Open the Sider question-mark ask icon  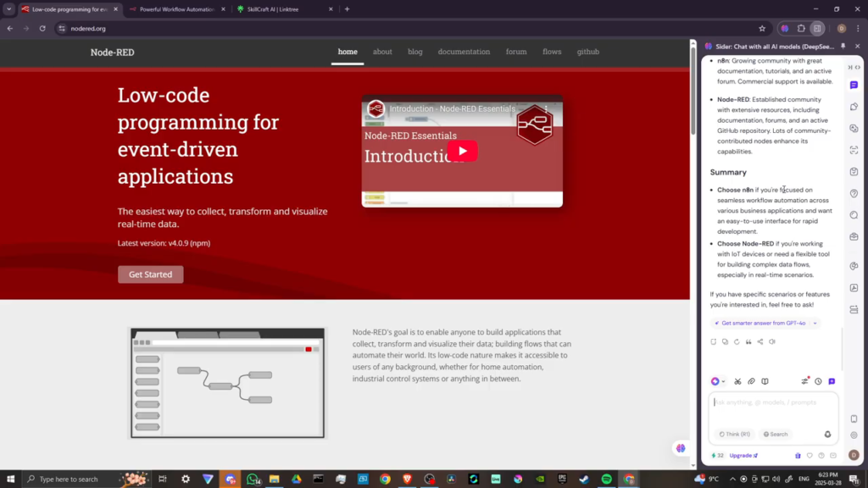(x=854, y=193)
